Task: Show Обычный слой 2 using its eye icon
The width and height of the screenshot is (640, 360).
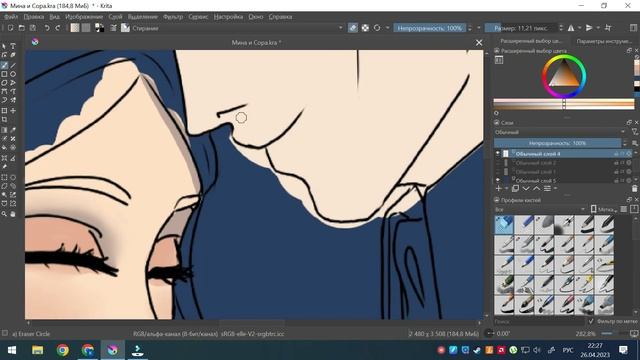Action: 498,162
